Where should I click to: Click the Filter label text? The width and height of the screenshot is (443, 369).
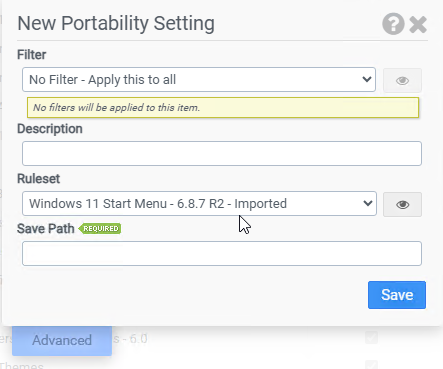[32, 55]
